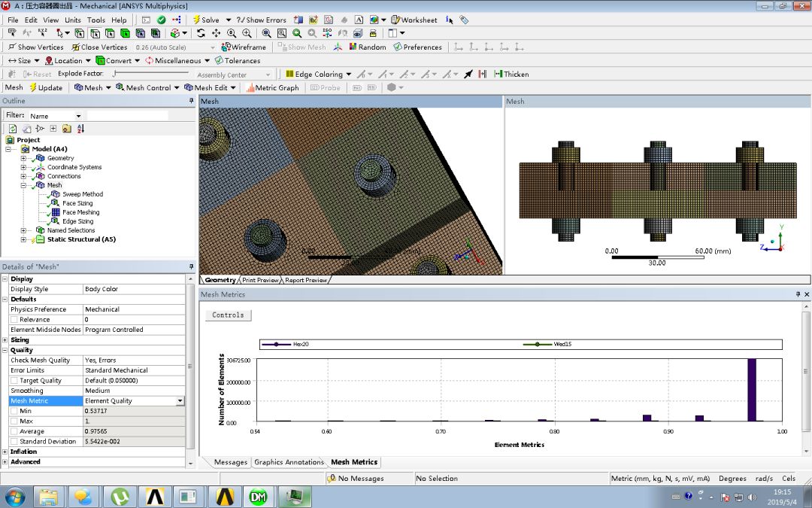Screen dimensions: 812x508
Task: Open the Tools menu
Action: pyautogui.click(x=95, y=20)
